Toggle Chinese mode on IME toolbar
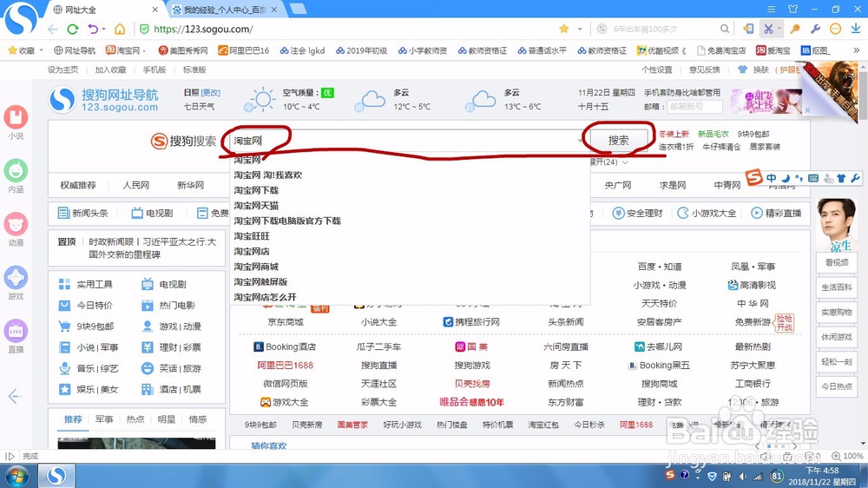This screenshot has height=488, width=868. tap(771, 178)
